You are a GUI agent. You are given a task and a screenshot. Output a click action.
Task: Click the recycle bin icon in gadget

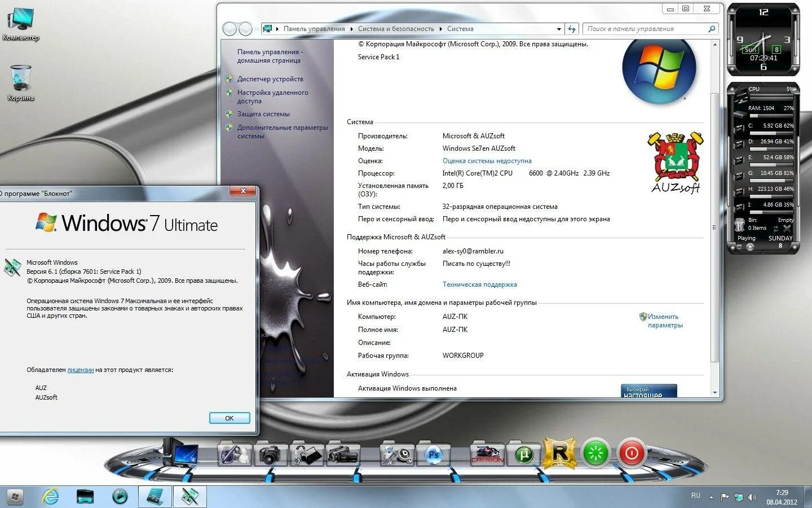(x=739, y=224)
